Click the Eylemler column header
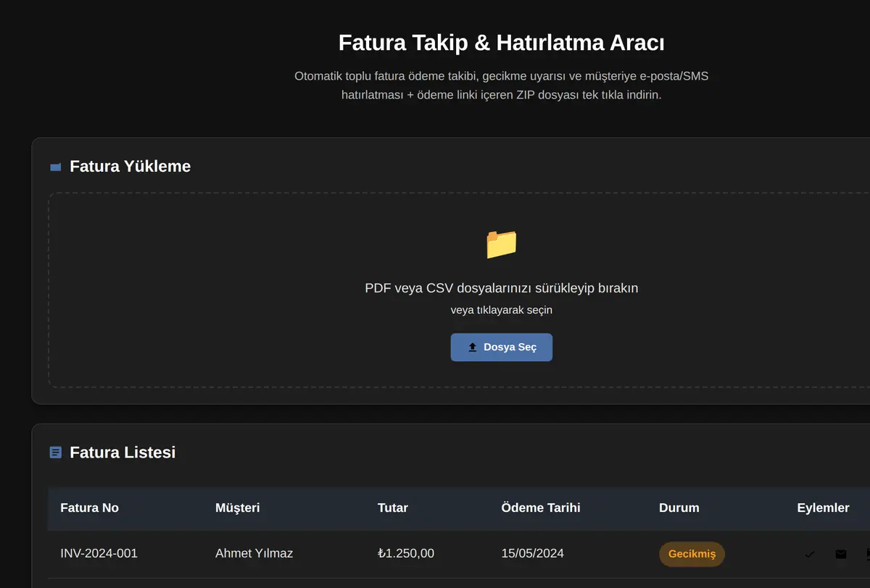Screen dimensions: 870x588 point(823,508)
